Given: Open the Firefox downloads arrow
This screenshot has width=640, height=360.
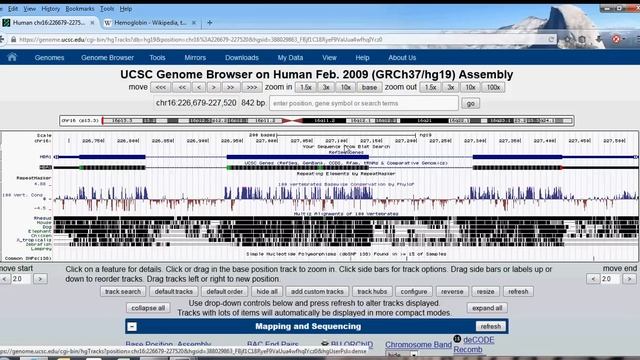Looking at the screenshot, I should 599,40.
